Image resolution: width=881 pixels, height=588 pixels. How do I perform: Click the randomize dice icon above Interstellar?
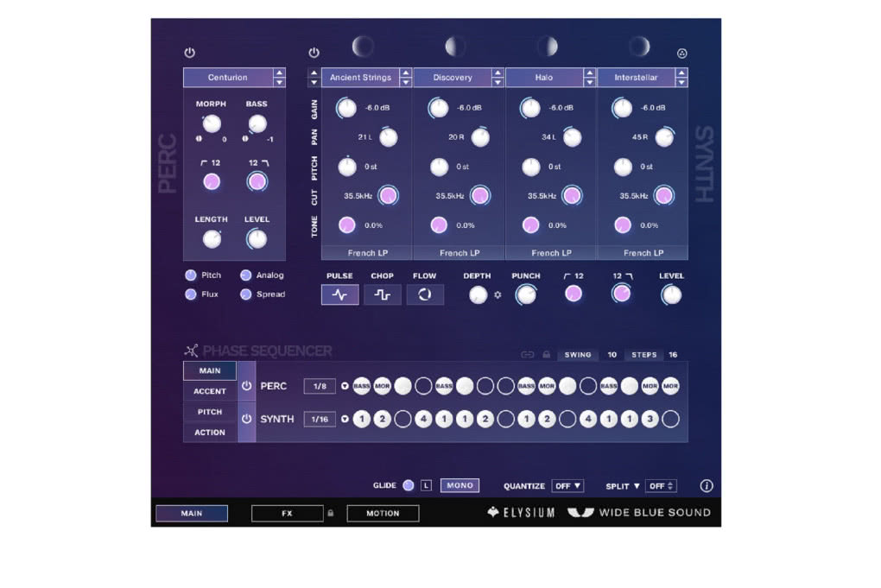(x=682, y=54)
